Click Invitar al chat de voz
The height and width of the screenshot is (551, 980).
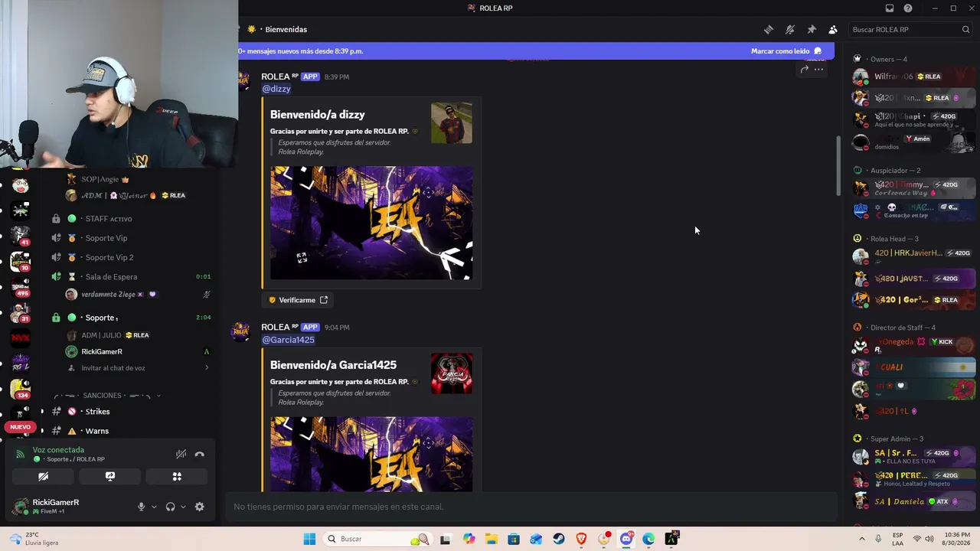pos(113,368)
